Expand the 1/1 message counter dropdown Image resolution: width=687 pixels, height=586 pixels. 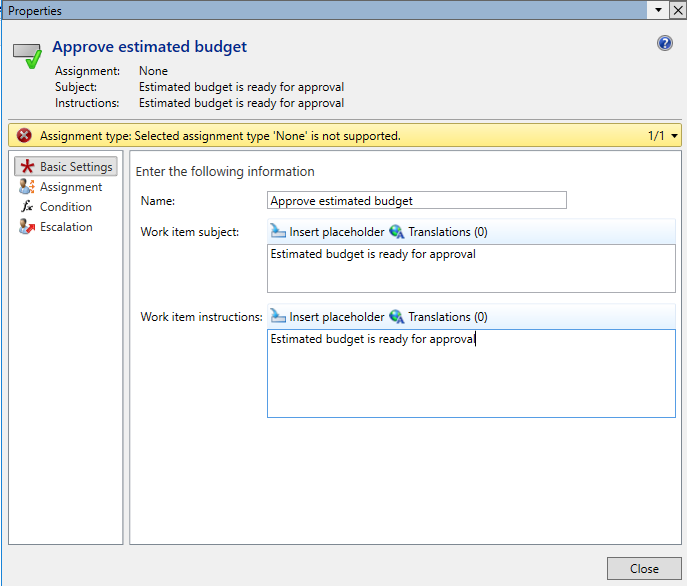pyautogui.click(x=674, y=136)
